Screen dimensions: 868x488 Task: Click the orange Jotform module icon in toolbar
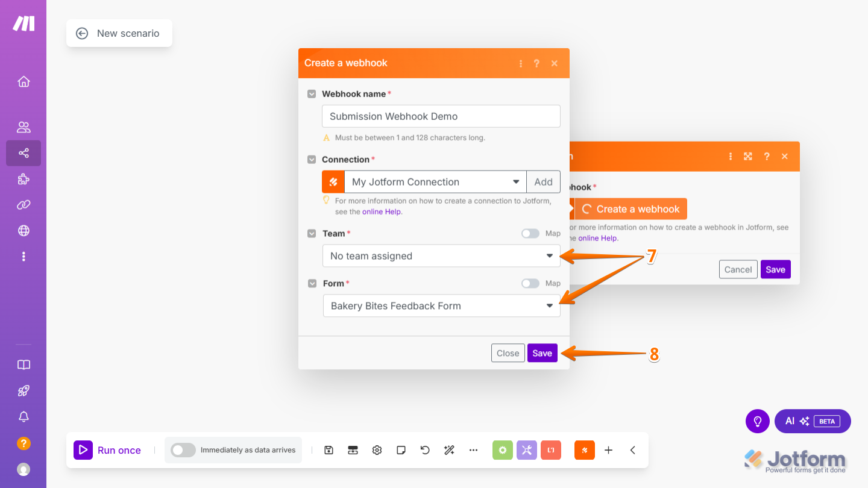[584, 449]
